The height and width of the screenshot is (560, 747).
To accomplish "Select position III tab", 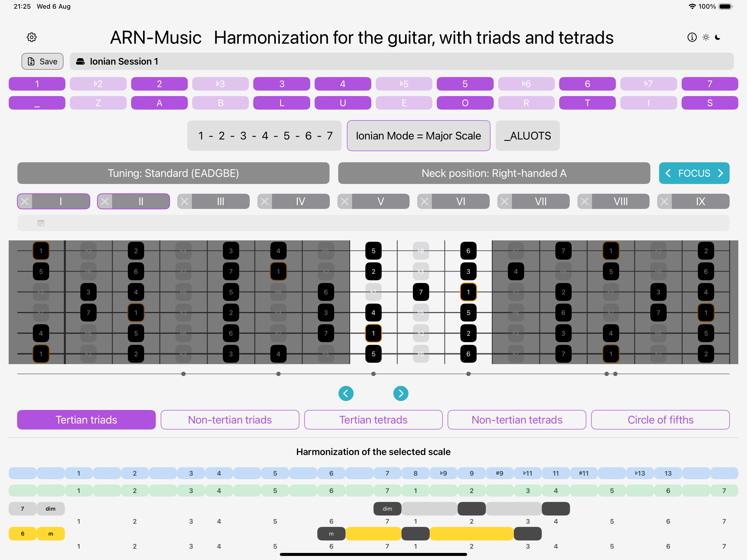I will (x=220, y=202).
